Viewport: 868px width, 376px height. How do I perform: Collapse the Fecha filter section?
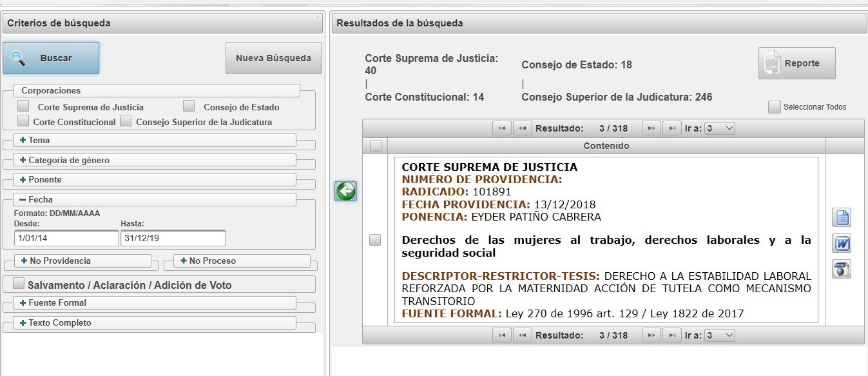(23, 200)
